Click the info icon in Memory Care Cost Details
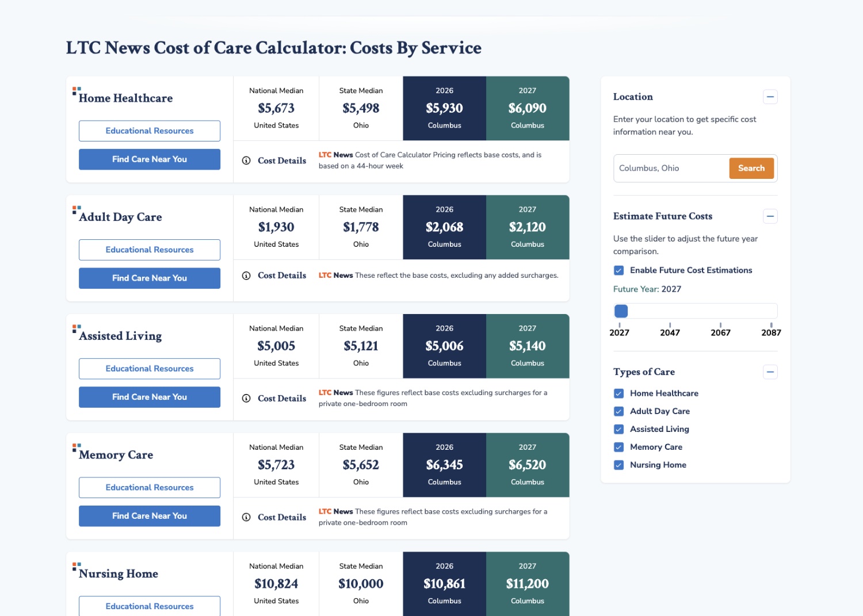Image resolution: width=863 pixels, height=616 pixels. tap(246, 517)
